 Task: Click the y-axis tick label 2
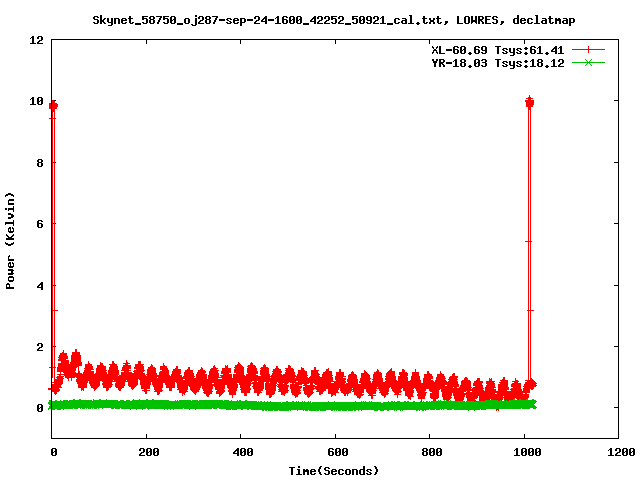[x=40, y=347]
